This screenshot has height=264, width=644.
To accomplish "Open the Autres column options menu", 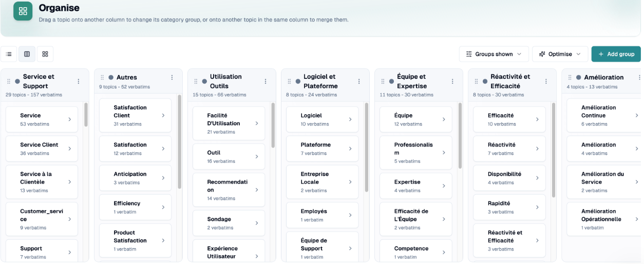I will [172, 77].
